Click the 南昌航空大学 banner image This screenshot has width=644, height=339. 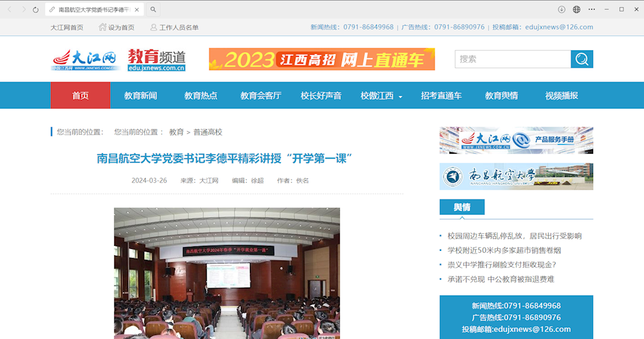click(x=516, y=176)
